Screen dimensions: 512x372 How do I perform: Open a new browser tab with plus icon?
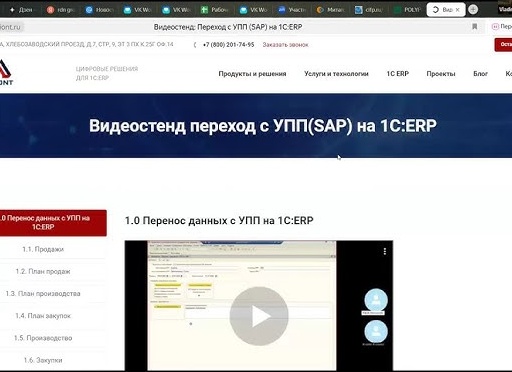pos(473,10)
